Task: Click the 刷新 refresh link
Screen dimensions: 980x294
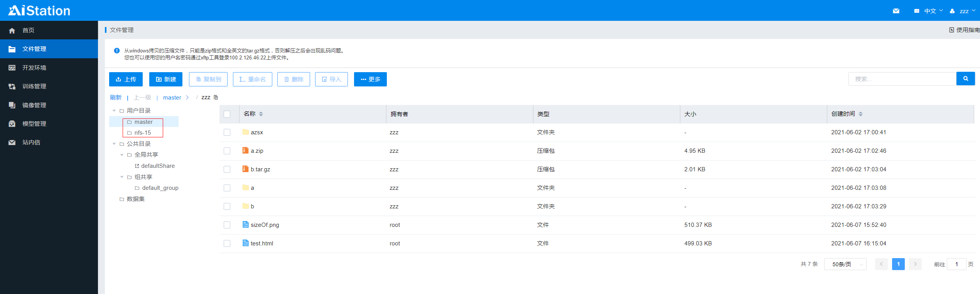Action: [116, 98]
